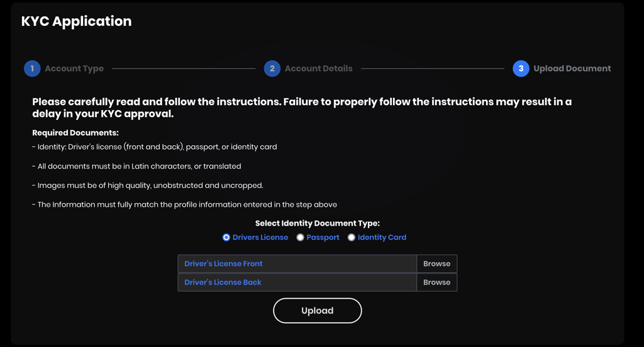
Task: Open the Upload Document step label
Action: point(572,69)
